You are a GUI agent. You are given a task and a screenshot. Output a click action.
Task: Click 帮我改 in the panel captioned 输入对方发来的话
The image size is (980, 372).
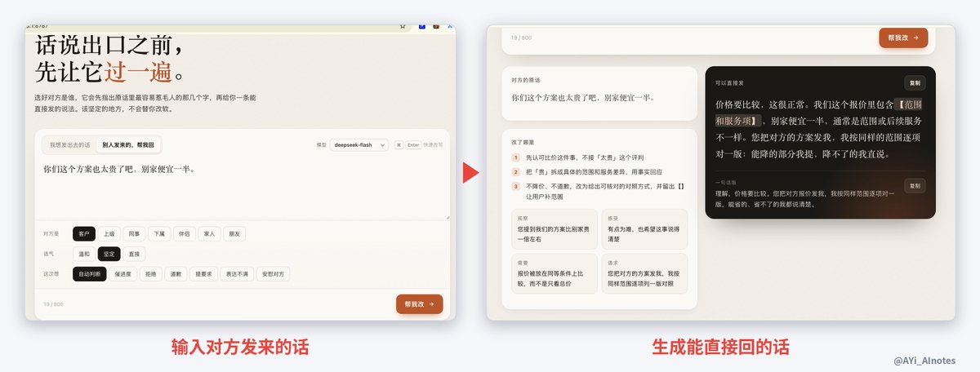[420, 304]
